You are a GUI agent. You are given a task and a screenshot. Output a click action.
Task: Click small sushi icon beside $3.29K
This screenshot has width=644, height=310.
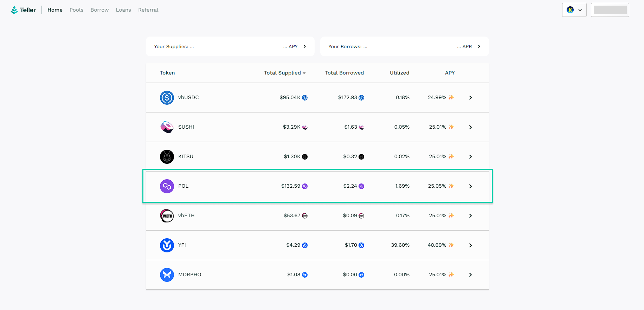click(x=305, y=127)
